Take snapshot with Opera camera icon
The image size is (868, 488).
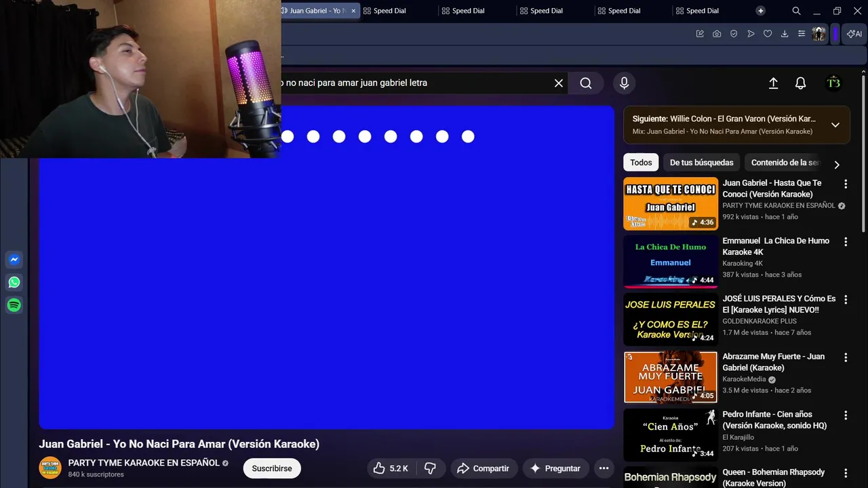coord(717,34)
